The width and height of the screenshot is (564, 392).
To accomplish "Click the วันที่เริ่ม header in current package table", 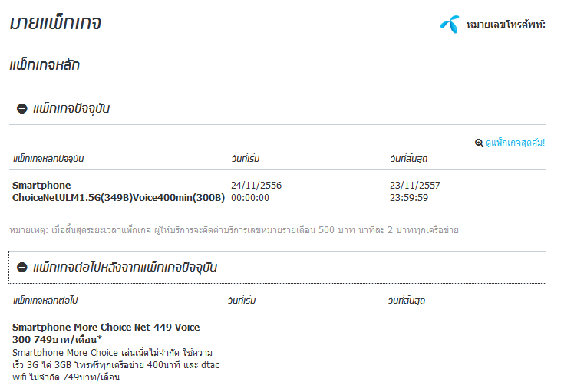I will [246, 159].
